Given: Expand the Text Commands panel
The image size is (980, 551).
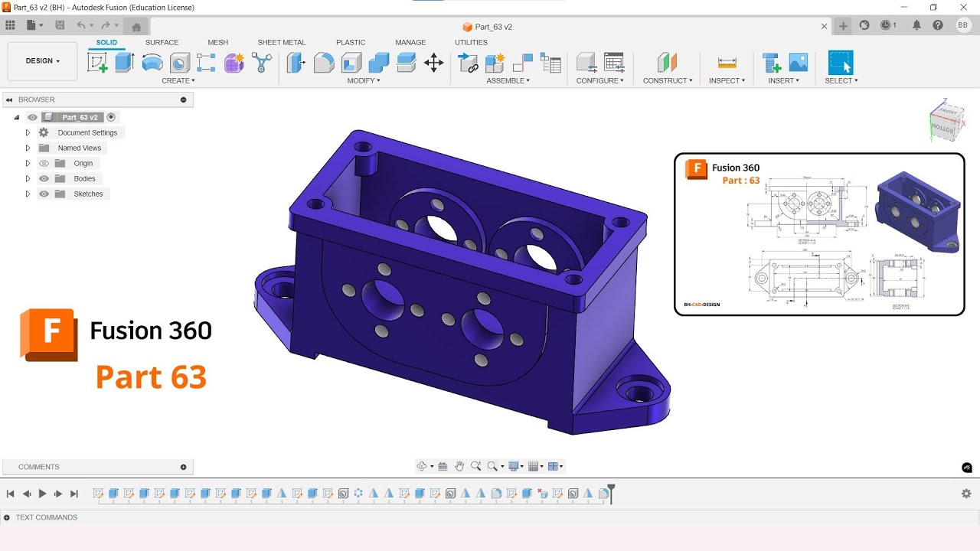Looking at the screenshot, I should pos(7,517).
